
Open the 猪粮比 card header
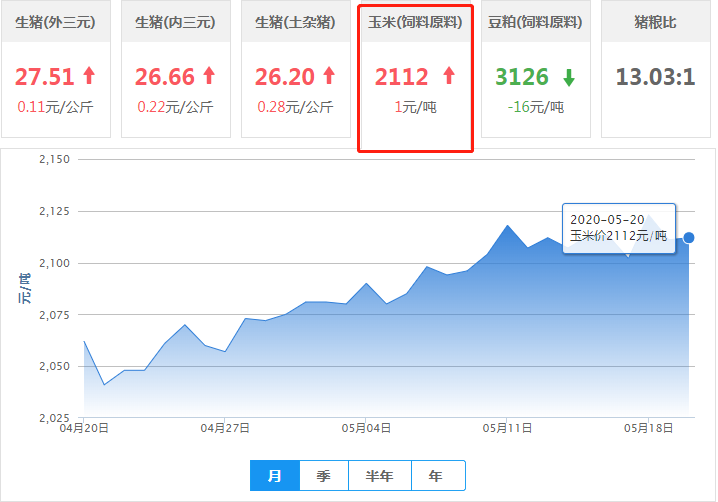(x=655, y=22)
